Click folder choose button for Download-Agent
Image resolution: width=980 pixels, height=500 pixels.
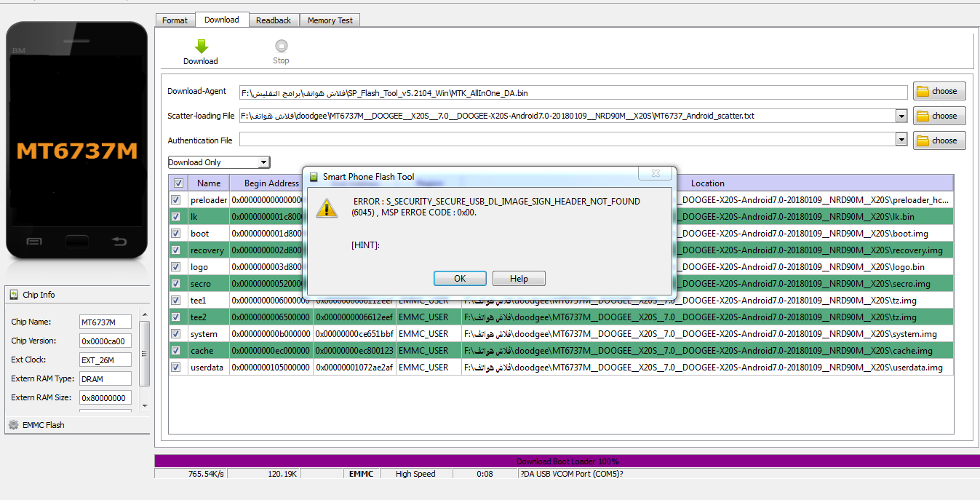939,91
